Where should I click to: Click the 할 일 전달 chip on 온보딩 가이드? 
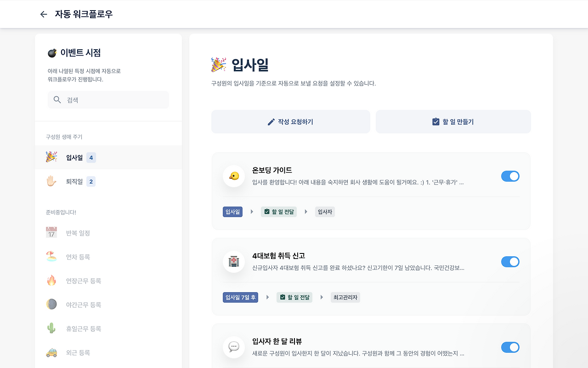coord(279,212)
